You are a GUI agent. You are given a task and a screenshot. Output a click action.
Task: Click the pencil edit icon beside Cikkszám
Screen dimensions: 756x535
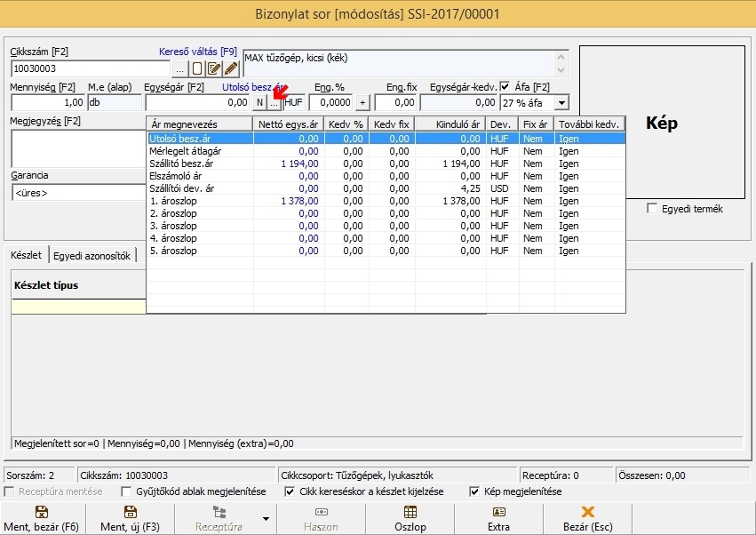click(x=231, y=68)
